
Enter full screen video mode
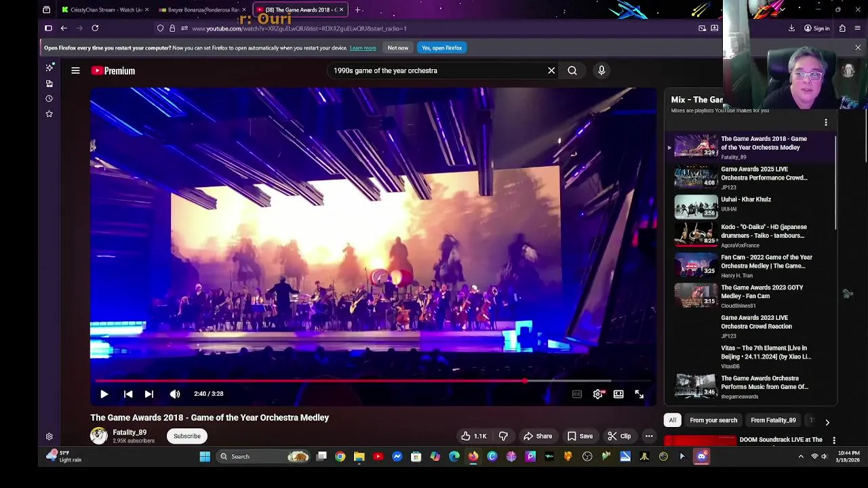point(639,394)
